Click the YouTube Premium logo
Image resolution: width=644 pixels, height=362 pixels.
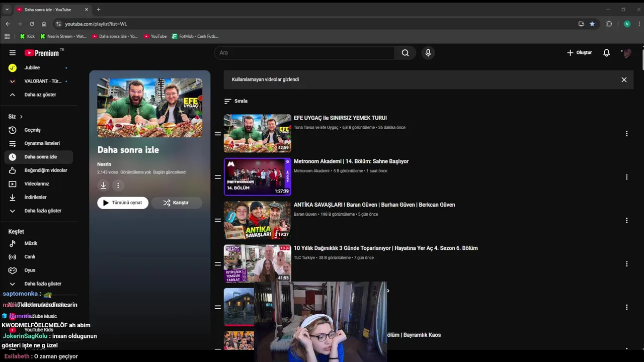[42, 53]
